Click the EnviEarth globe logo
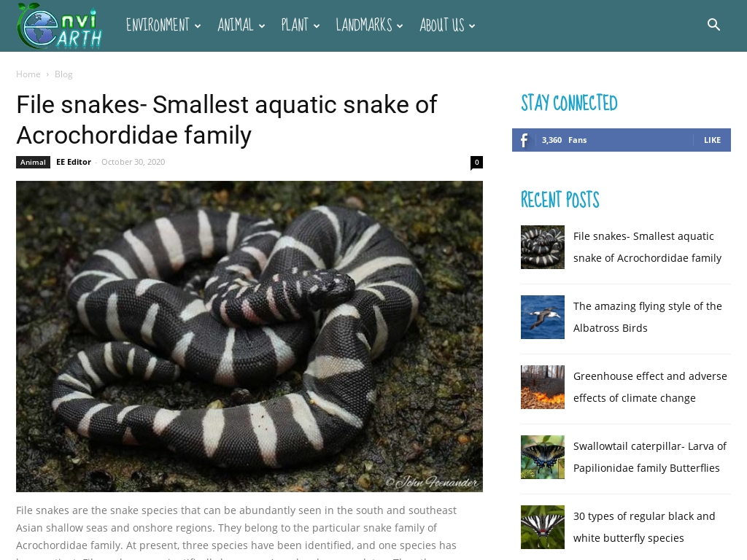Viewport: 747px width, 560px height. point(60,26)
